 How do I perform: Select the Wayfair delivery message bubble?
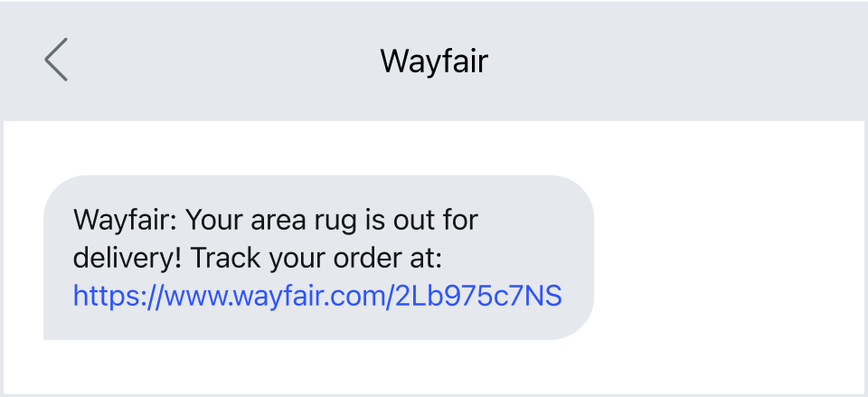click(x=318, y=258)
